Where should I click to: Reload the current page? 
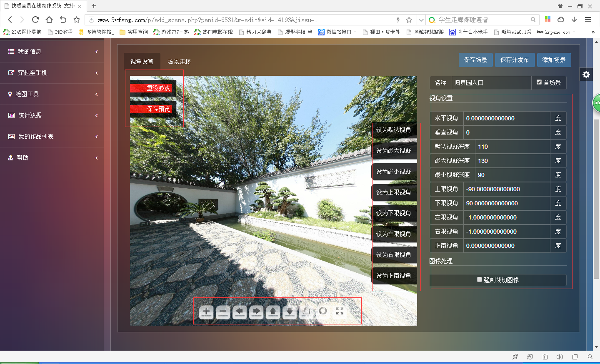35,20
